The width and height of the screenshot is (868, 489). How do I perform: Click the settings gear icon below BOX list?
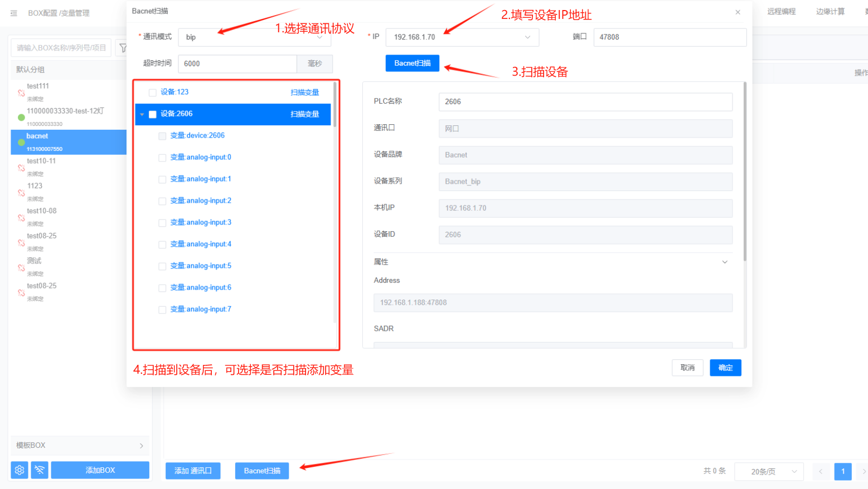pos(20,470)
